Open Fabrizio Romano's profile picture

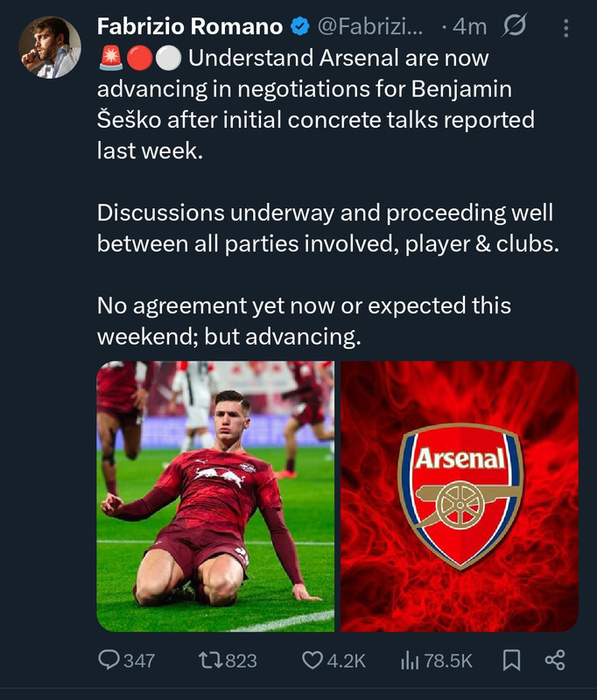[50, 47]
